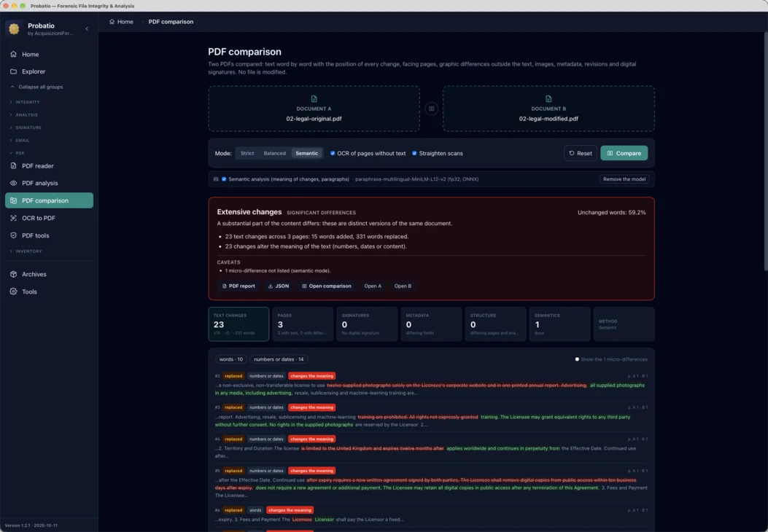The width and height of the screenshot is (768, 532).
Task: Filter changes by numbers or dates chip
Action: point(279,359)
